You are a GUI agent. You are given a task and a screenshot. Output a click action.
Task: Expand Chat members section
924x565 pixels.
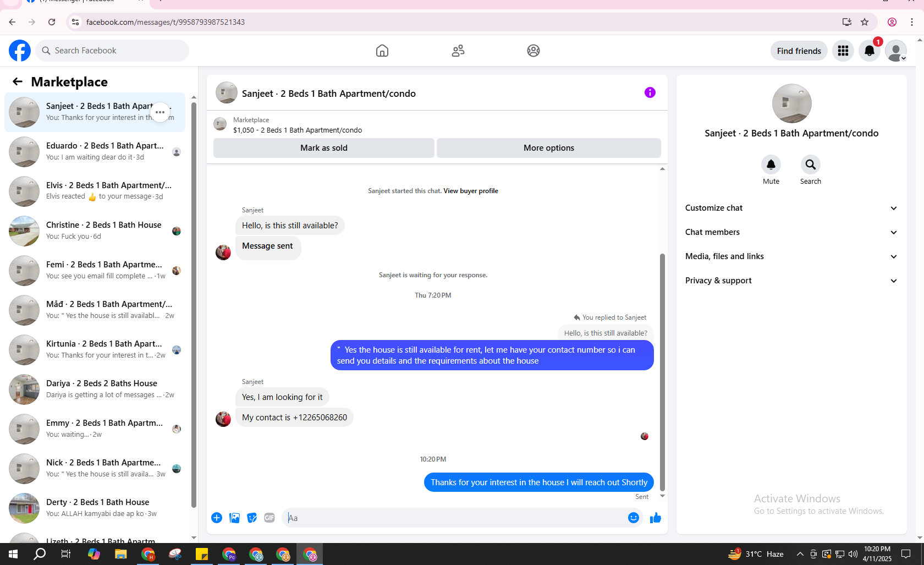click(791, 232)
